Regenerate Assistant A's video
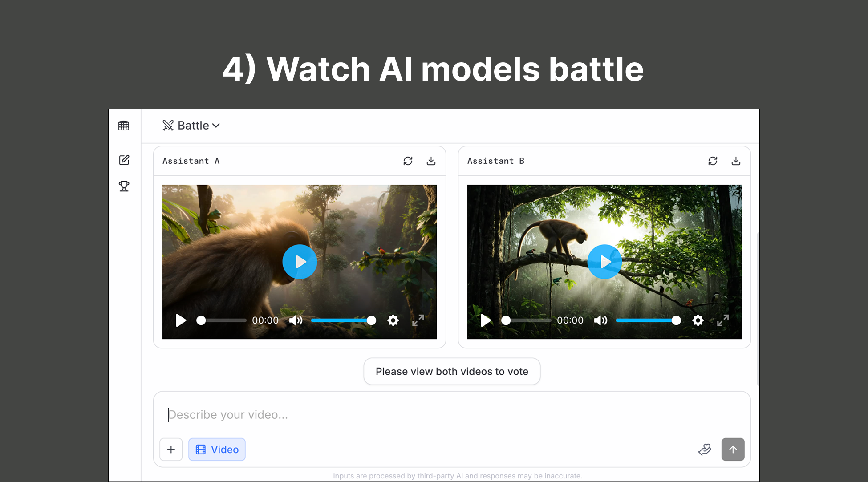The image size is (868, 482). pos(408,161)
